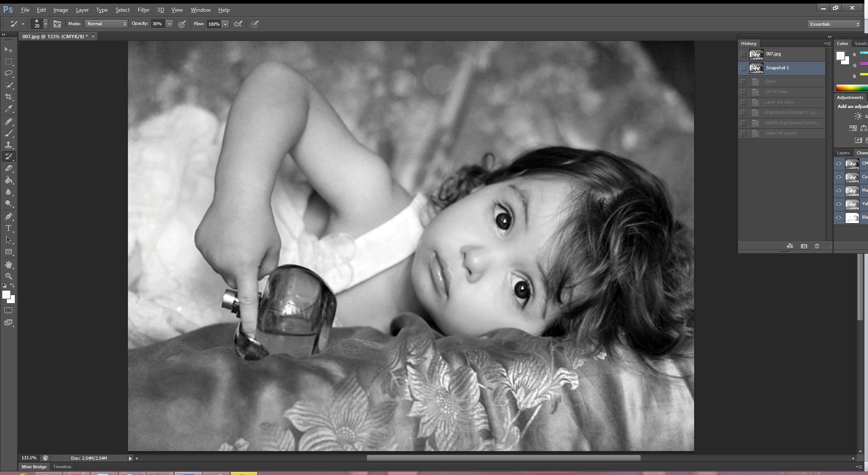Toggle Quick Mask mode

[x=9, y=310]
